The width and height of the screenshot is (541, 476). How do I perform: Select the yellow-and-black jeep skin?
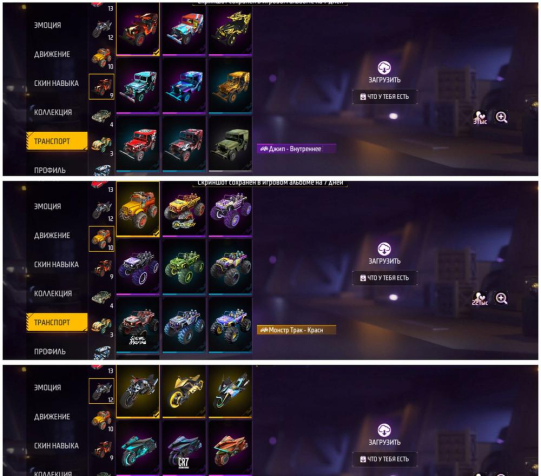coord(230,29)
